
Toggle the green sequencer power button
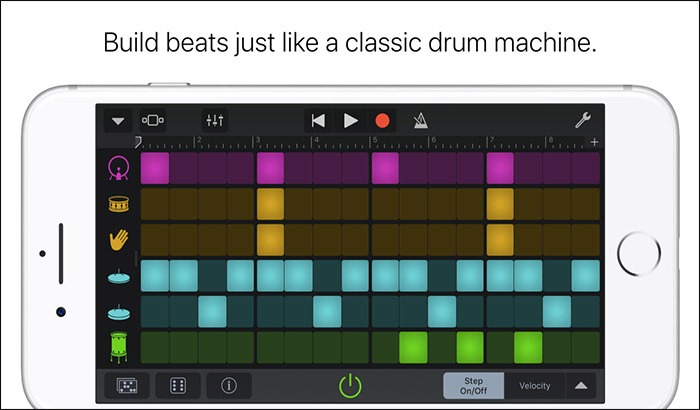coord(350,386)
